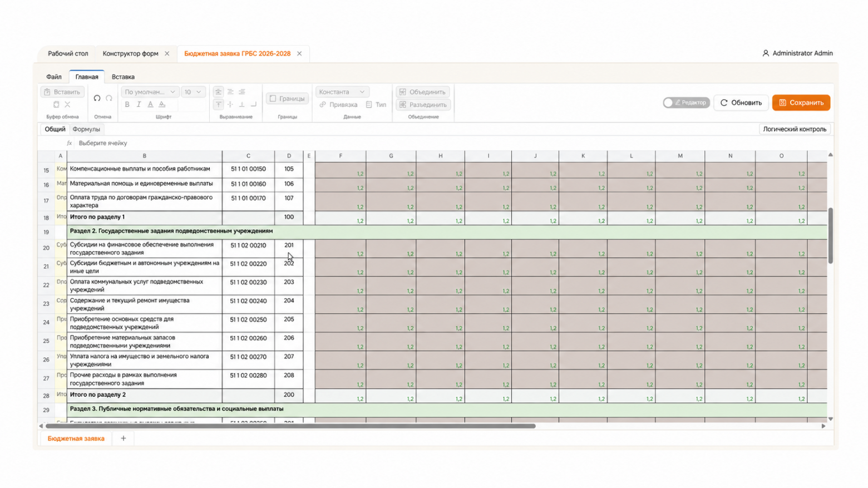Click the horizontal scrollbar thumb
Image resolution: width=868 pixels, height=488 pixels.
pos(290,426)
